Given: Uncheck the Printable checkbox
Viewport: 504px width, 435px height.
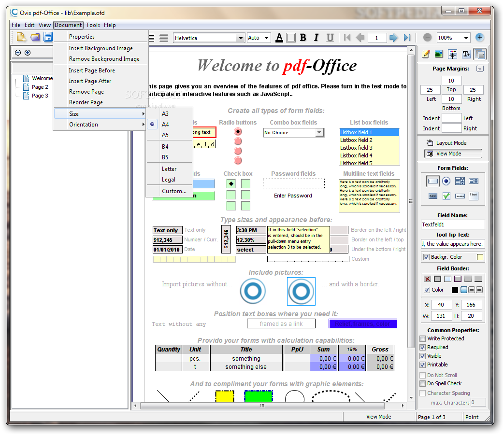Looking at the screenshot, I should (423, 365).
